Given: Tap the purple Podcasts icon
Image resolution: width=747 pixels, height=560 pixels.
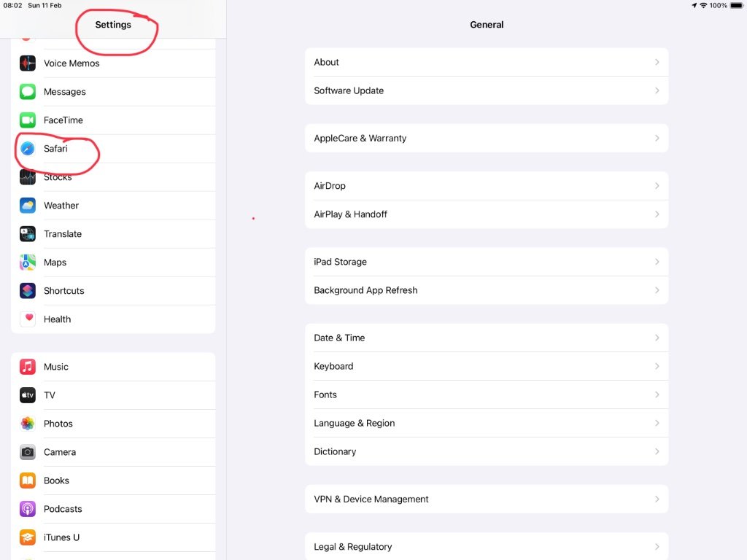Looking at the screenshot, I should (28, 509).
